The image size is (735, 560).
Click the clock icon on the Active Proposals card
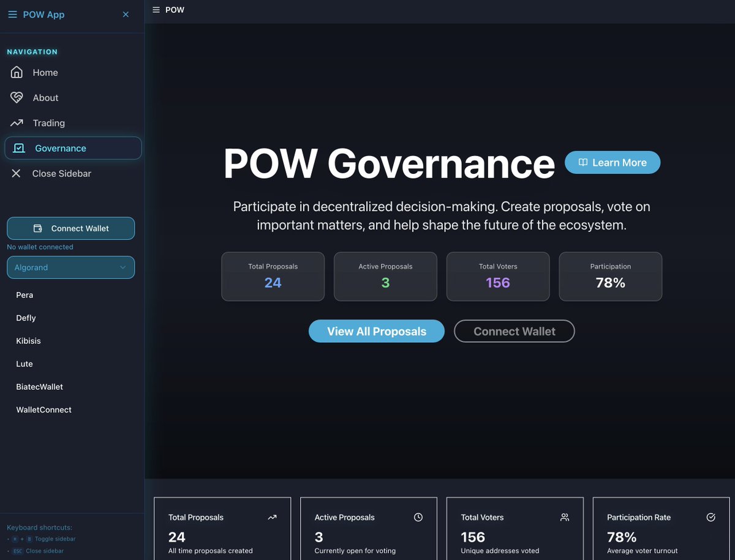point(418,517)
